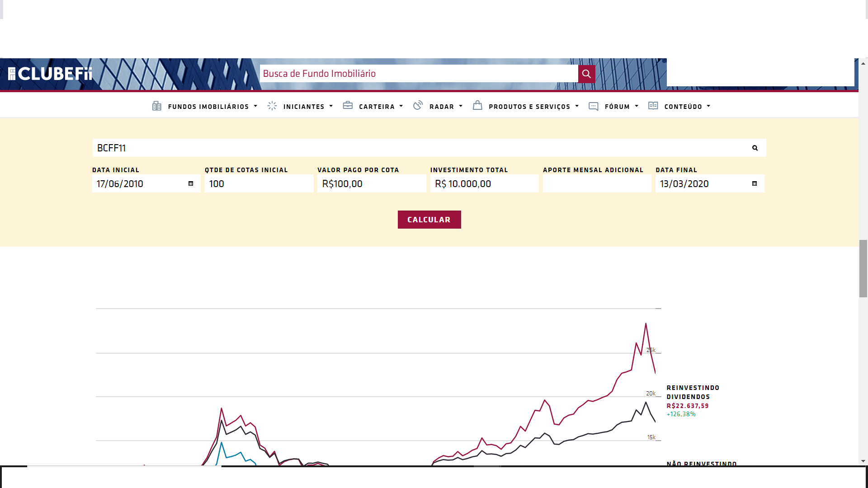Click the Produtos e Serviços bag icon
The width and height of the screenshot is (868, 488).
pyautogui.click(x=477, y=105)
